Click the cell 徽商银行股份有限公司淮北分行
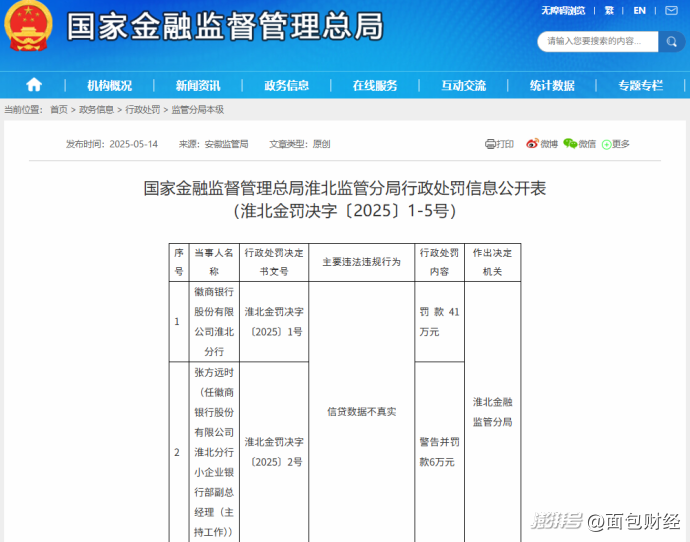The image size is (690, 542). [x=214, y=322]
